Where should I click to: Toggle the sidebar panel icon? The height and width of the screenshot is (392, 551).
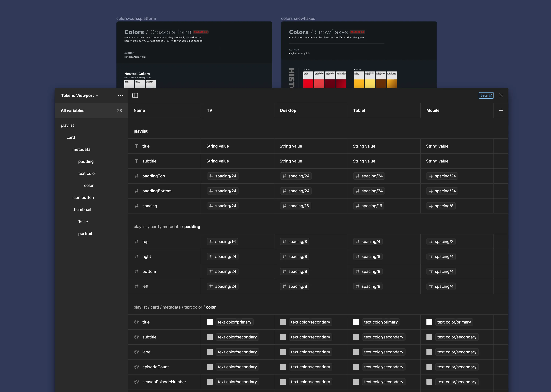pyautogui.click(x=135, y=96)
